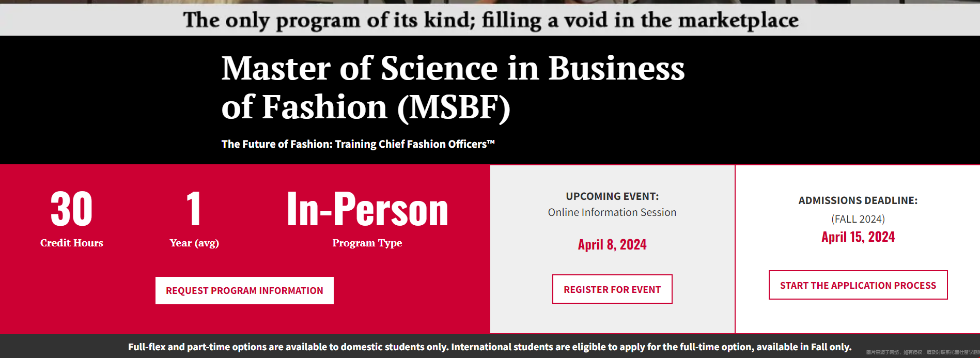Select the Training Chief Fashion Officers tagline
Viewport: 980px width, 358px height.
(x=358, y=144)
